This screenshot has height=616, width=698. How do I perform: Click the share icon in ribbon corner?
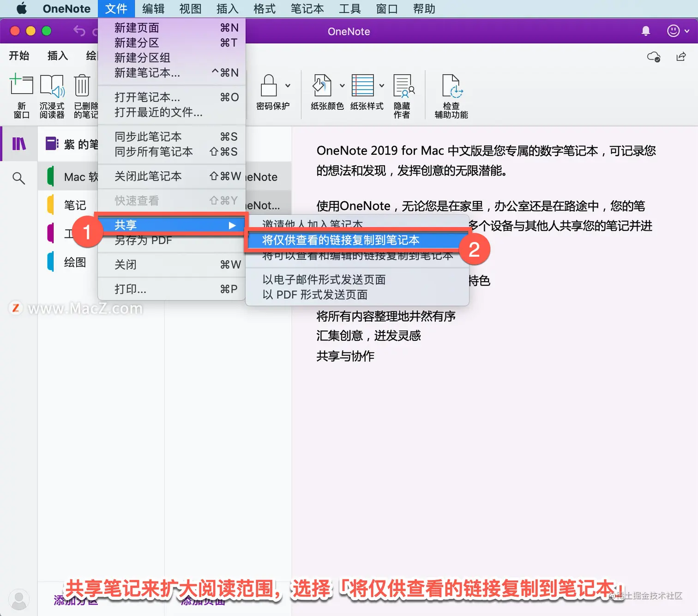pos(681,56)
